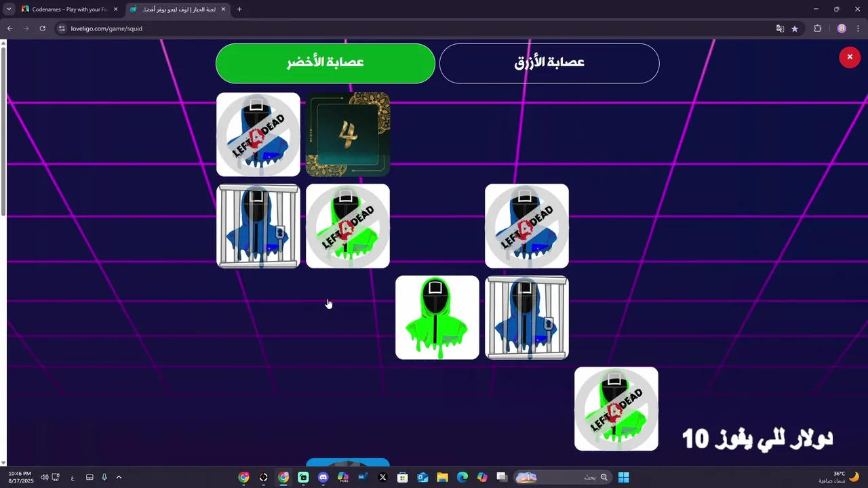The height and width of the screenshot is (488, 868).
Task: Open the X app from the taskbar
Action: (382, 477)
